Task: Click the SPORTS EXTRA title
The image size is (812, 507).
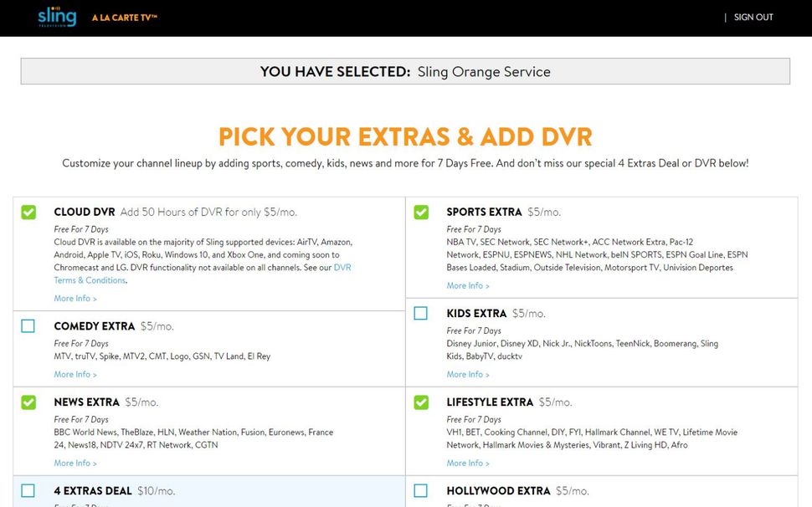Action: point(484,213)
